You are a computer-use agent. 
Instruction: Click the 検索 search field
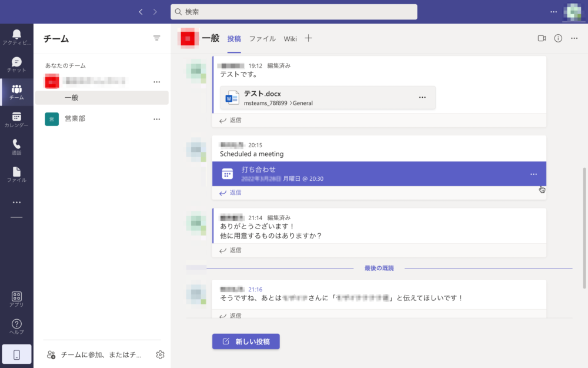pos(294,12)
